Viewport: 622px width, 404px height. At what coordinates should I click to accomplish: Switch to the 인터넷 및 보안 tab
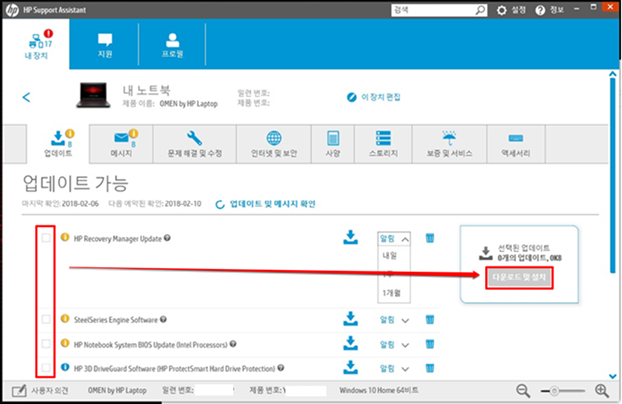pyautogui.click(x=274, y=144)
